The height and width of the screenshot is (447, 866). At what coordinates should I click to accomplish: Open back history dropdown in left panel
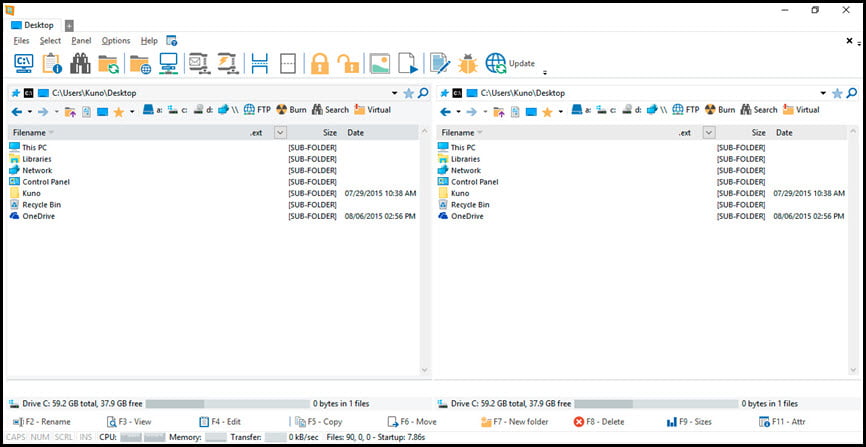[30, 112]
